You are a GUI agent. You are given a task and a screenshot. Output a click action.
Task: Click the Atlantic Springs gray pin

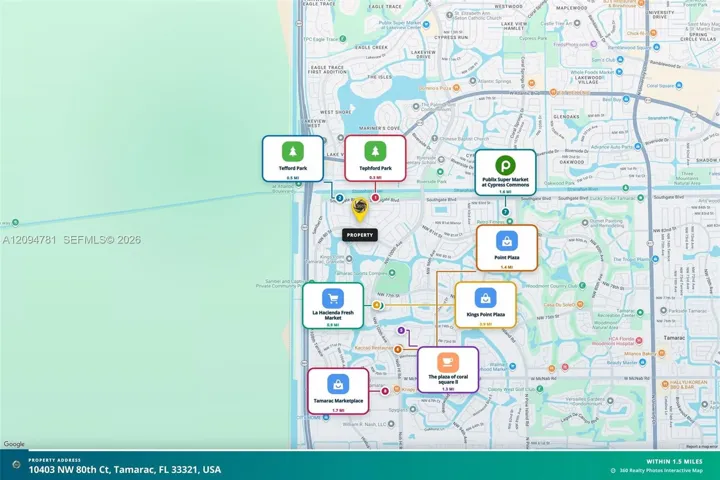click(472, 81)
